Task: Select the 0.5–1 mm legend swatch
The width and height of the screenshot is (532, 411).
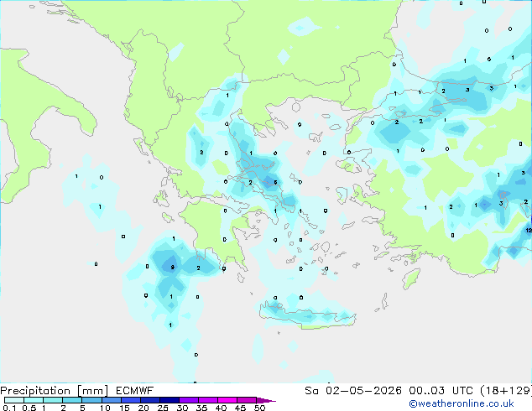Action: click(x=34, y=400)
